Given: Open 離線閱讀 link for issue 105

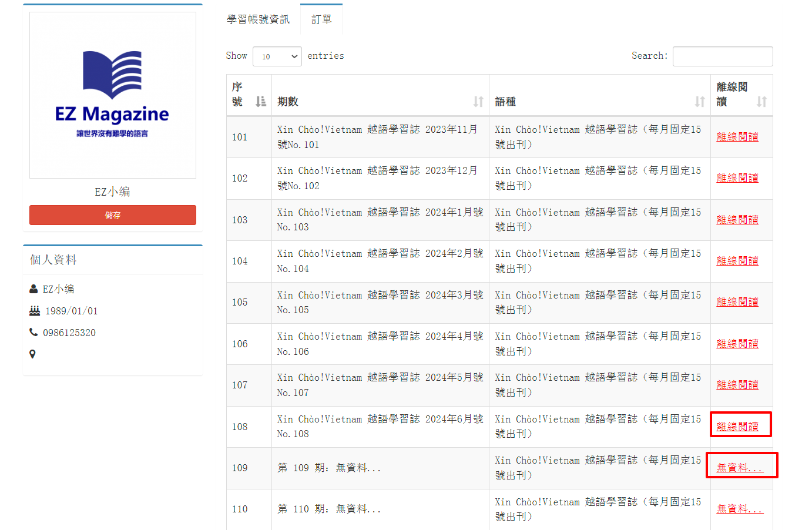Looking at the screenshot, I should (x=737, y=302).
